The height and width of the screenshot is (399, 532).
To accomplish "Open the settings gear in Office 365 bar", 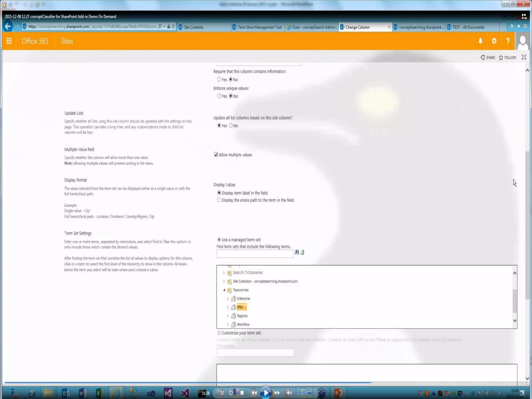I will (494, 41).
